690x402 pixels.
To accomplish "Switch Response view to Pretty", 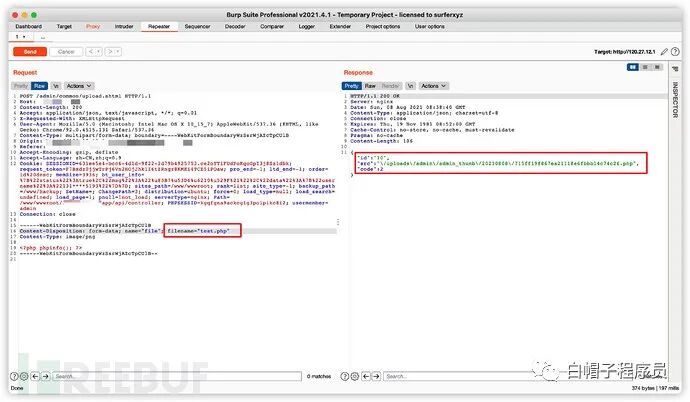I will click(x=352, y=86).
